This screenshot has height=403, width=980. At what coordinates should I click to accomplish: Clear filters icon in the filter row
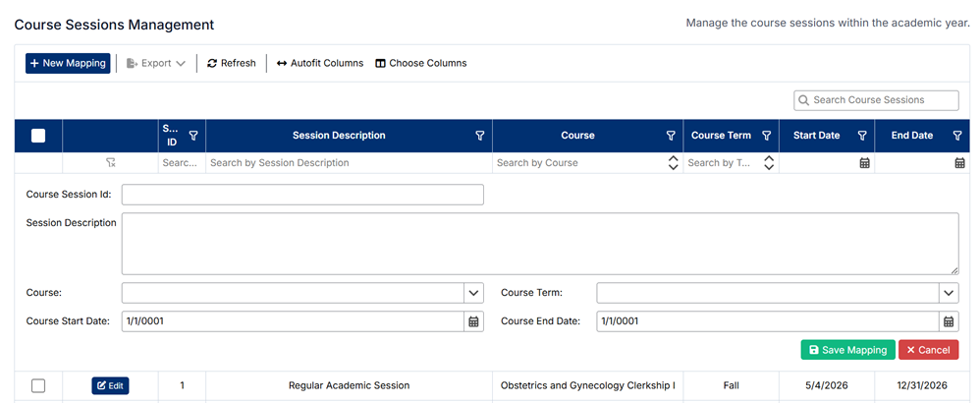(111, 163)
